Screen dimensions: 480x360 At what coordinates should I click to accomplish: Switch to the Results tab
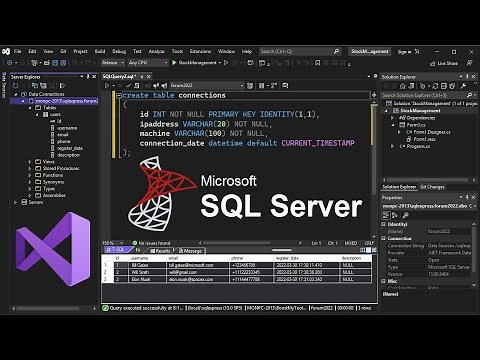pos(161,251)
